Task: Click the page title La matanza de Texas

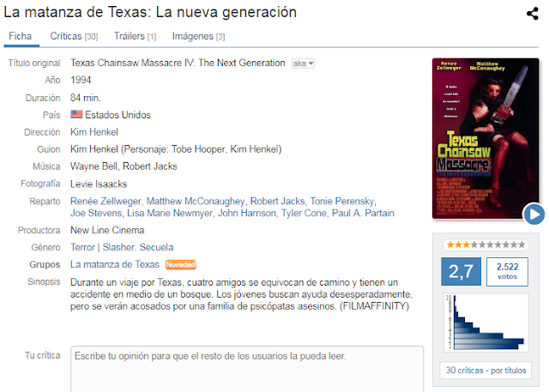Action: coord(150,12)
